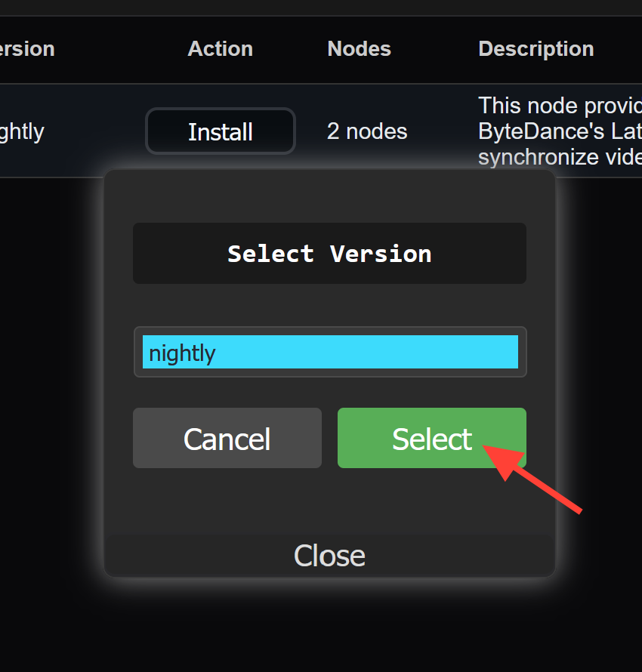
Task: Sort by the Description column header
Action: coord(536,49)
